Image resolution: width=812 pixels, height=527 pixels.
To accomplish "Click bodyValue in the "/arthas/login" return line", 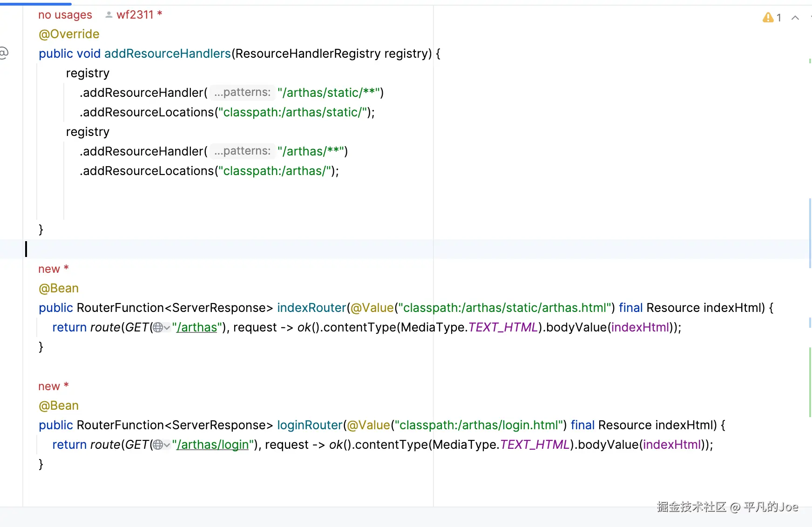I will (x=608, y=445).
